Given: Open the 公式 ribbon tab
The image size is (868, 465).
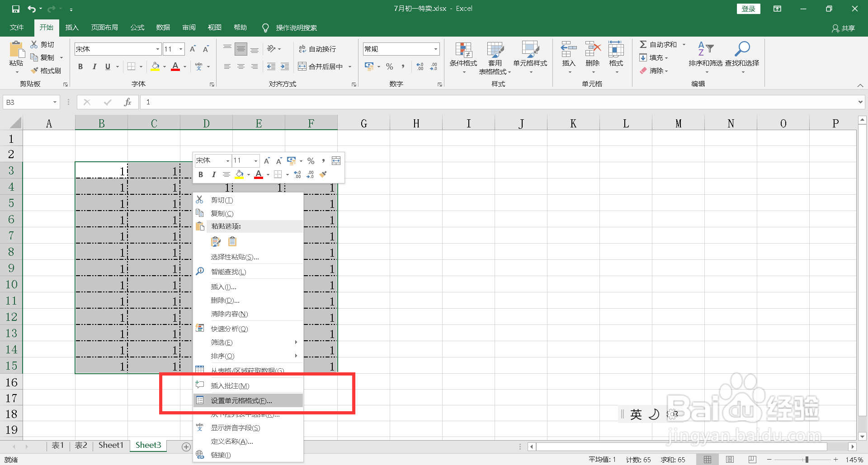Looking at the screenshot, I should point(137,28).
